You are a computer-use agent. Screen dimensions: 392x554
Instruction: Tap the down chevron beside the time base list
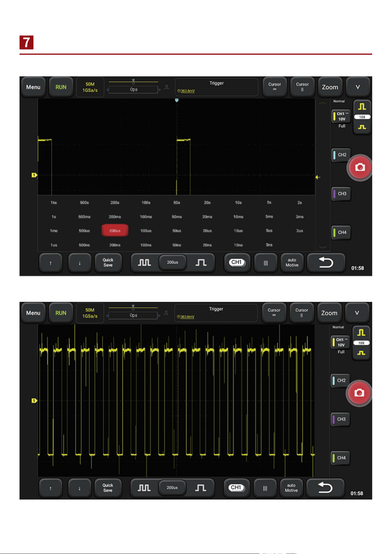323,247
